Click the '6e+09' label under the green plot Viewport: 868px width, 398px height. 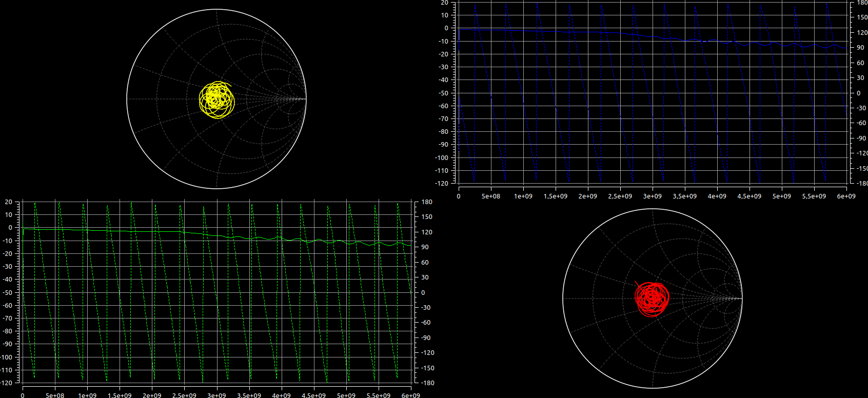point(411,395)
